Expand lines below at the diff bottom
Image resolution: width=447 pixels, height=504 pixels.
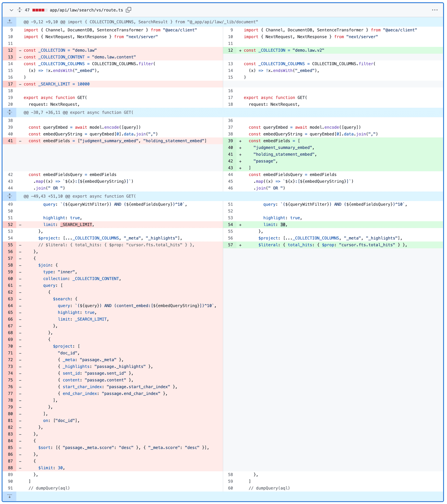point(10,496)
